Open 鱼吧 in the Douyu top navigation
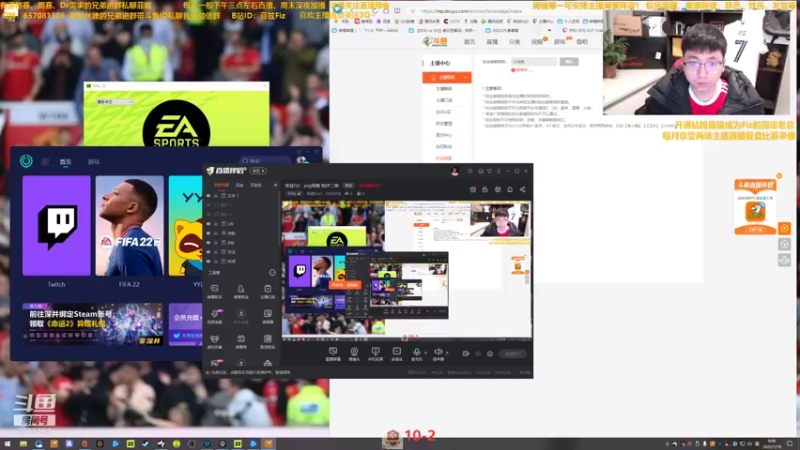The height and width of the screenshot is (450, 800). [582, 42]
